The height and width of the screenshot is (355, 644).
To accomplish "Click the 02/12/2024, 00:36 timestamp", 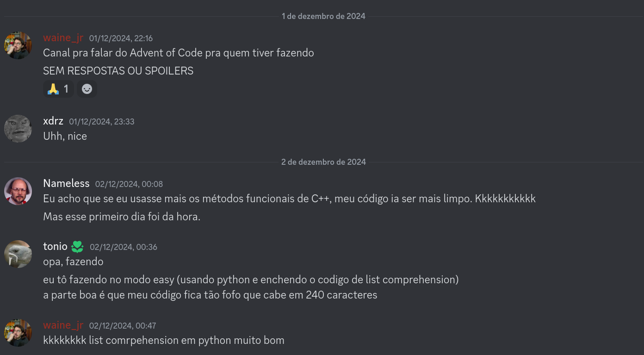I will pyautogui.click(x=124, y=247).
